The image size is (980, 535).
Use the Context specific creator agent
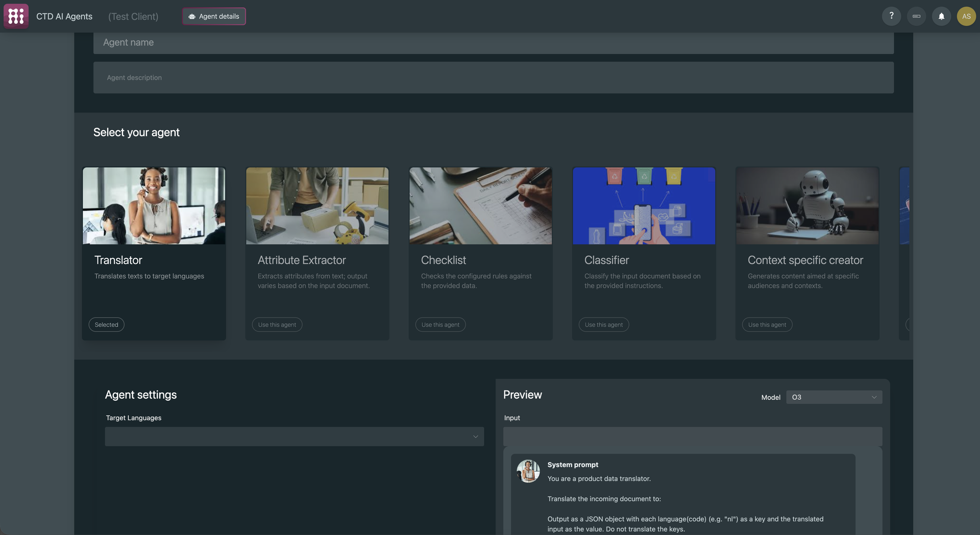tap(767, 325)
